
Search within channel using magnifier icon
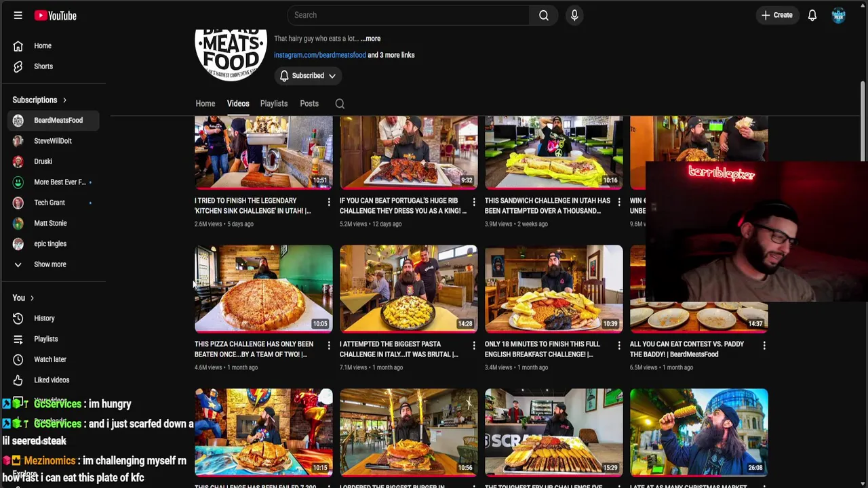pos(340,104)
